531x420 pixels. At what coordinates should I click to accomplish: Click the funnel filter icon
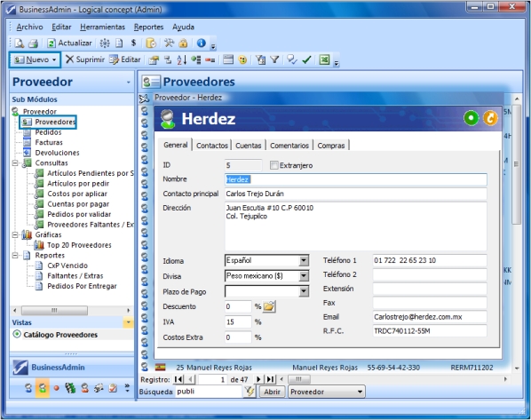tap(274, 60)
